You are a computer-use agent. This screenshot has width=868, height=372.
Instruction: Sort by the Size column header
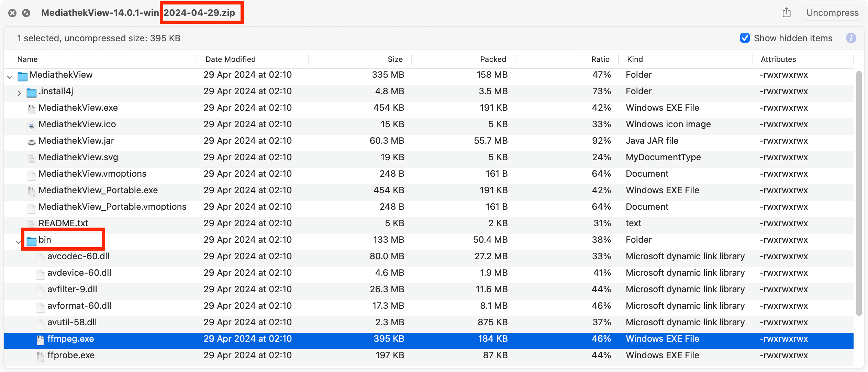pos(395,59)
